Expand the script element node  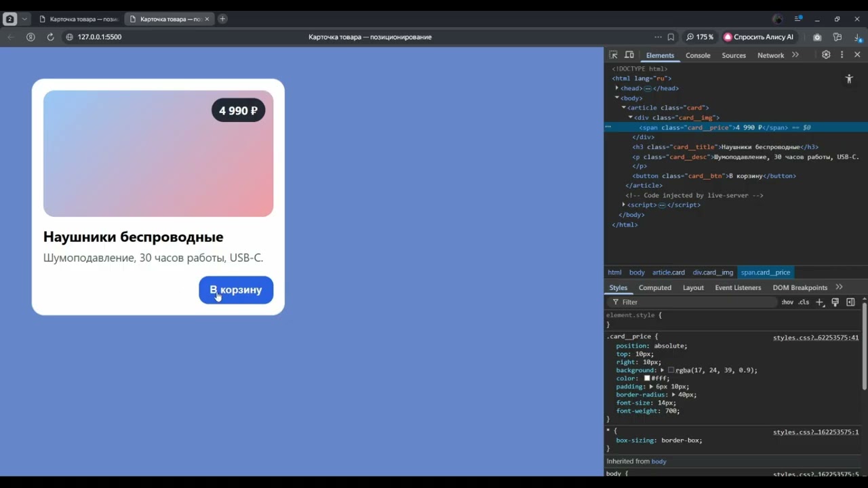click(624, 205)
